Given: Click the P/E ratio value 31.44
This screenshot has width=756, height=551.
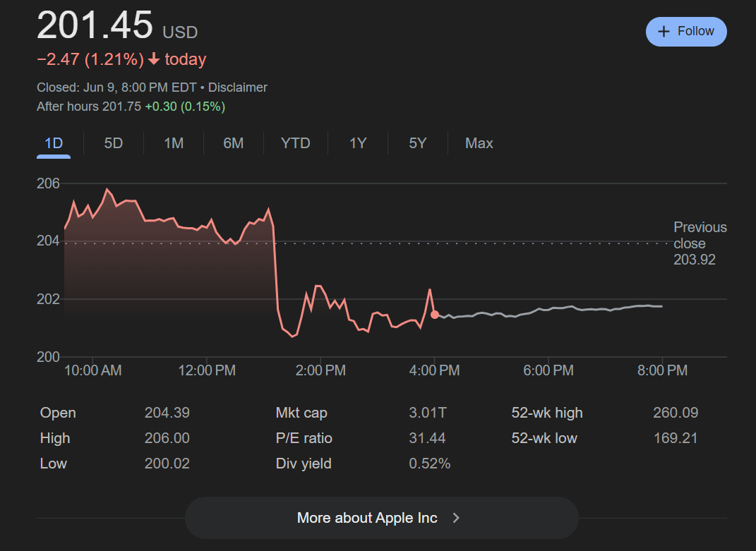Looking at the screenshot, I should point(427,438).
